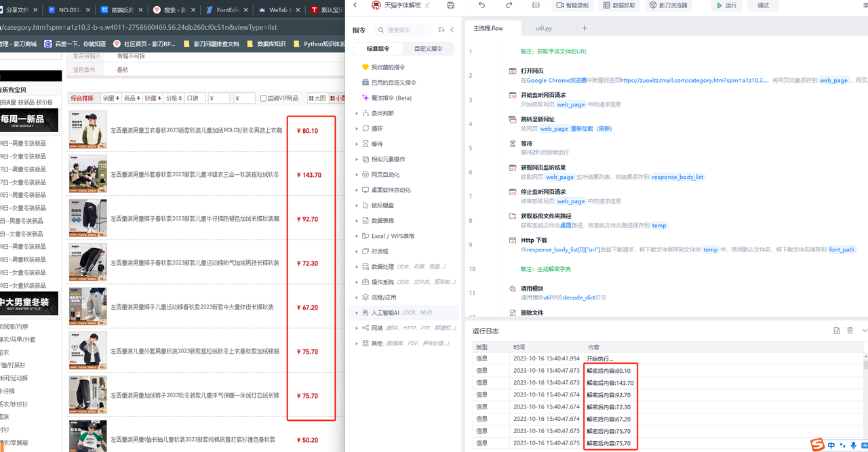Click the back arrow in 影刀 editor

pyautogui.click(x=355, y=5)
